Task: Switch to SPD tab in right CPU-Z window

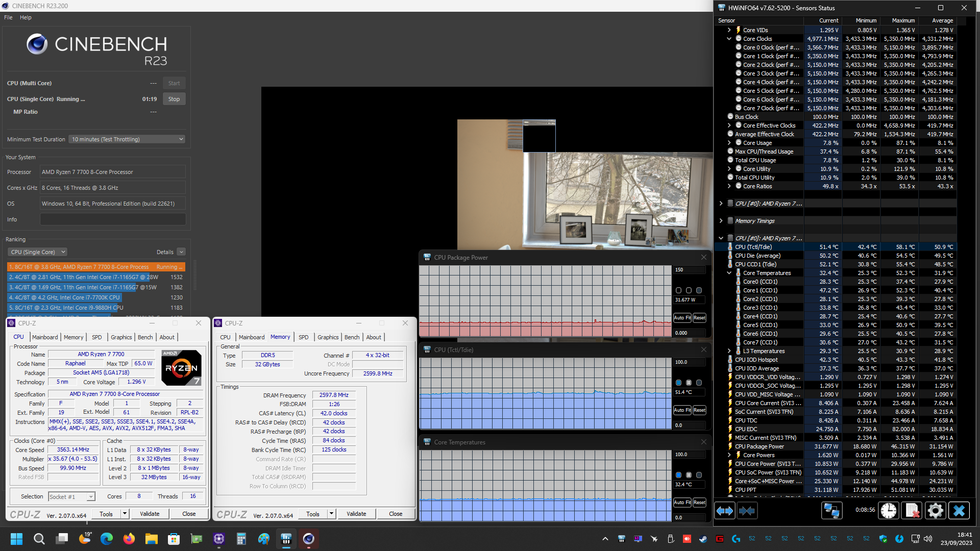Action: 303,337
